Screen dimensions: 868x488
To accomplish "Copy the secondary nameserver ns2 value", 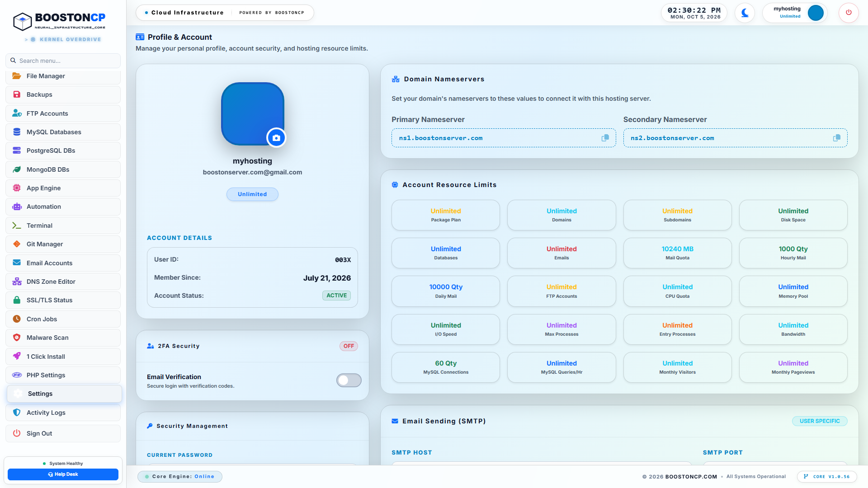I will pyautogui.click(x=837, y=138).
